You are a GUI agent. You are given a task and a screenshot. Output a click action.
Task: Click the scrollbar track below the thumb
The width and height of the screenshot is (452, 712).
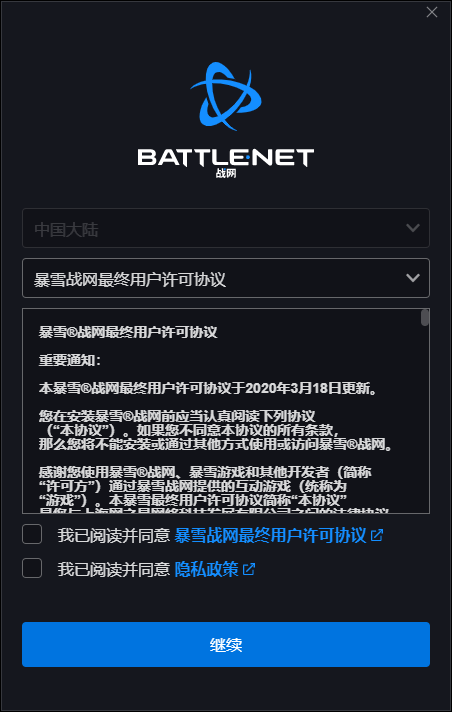pyautogui.click(x=425, y=420)
